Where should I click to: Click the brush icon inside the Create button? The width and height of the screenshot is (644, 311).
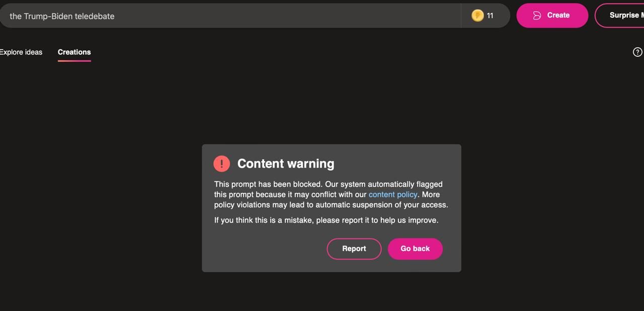pyautogui.click(x=537, y=16)
